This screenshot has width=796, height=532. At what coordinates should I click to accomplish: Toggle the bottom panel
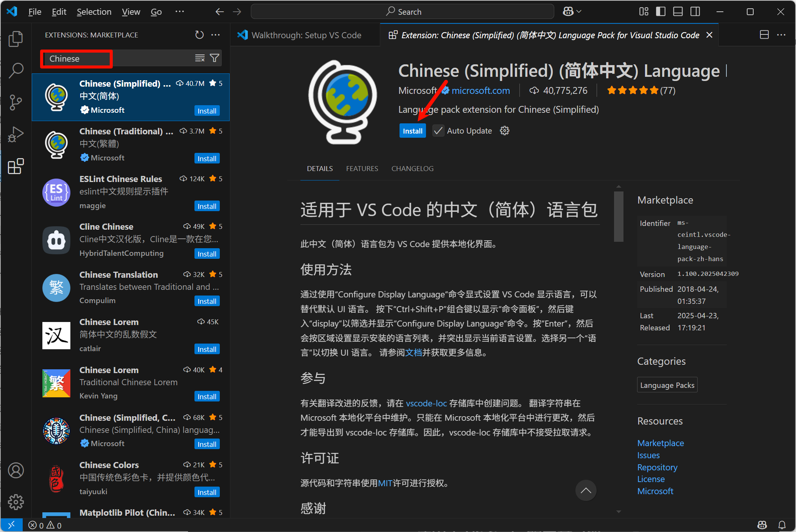click(x=678, y=12)
